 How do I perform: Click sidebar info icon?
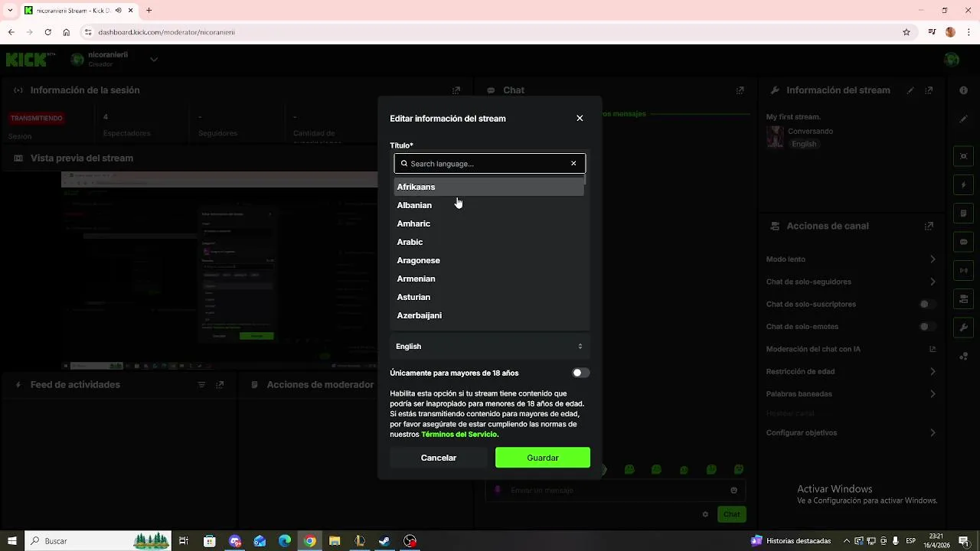click(x=964, y=90)
